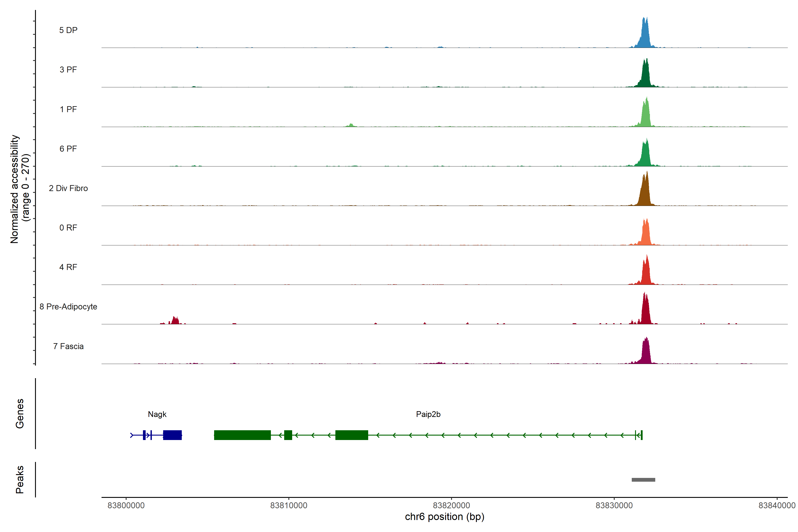Click the blue 5 DP accessibility peak
798x532 pixels.
point(645,36)
